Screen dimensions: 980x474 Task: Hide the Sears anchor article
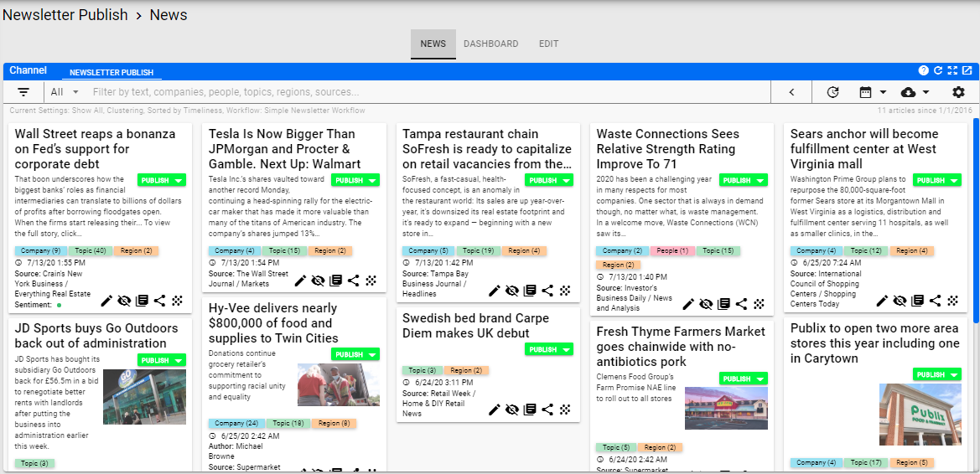point(900,301)
